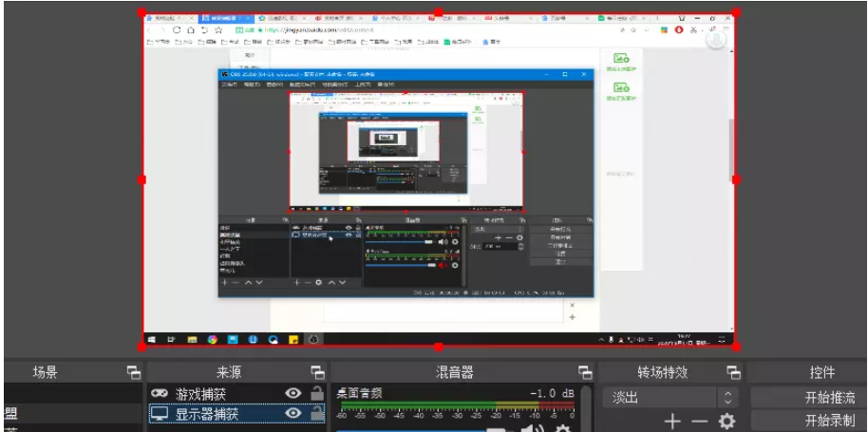Click the 开始推流 button
The image size is (868, 432).
tap(809, 397)
